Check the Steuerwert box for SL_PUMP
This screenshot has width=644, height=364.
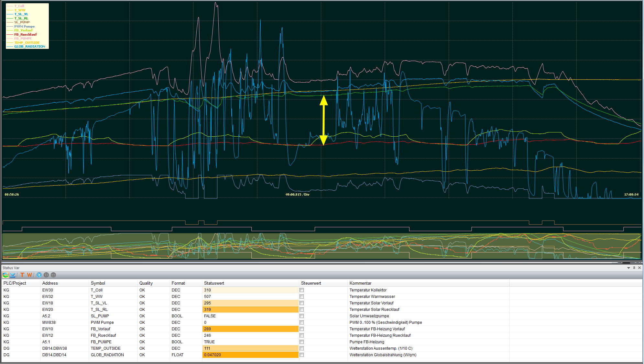pyautogui.click(x=302, y=316)
